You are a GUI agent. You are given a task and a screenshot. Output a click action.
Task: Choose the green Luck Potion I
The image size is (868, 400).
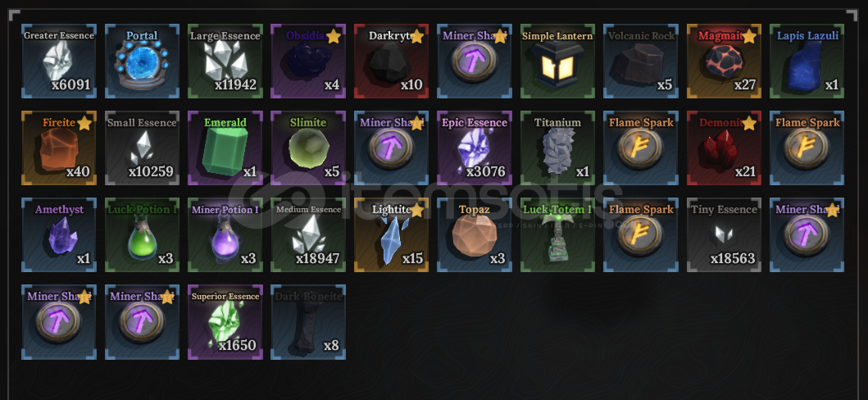(143, 234)
